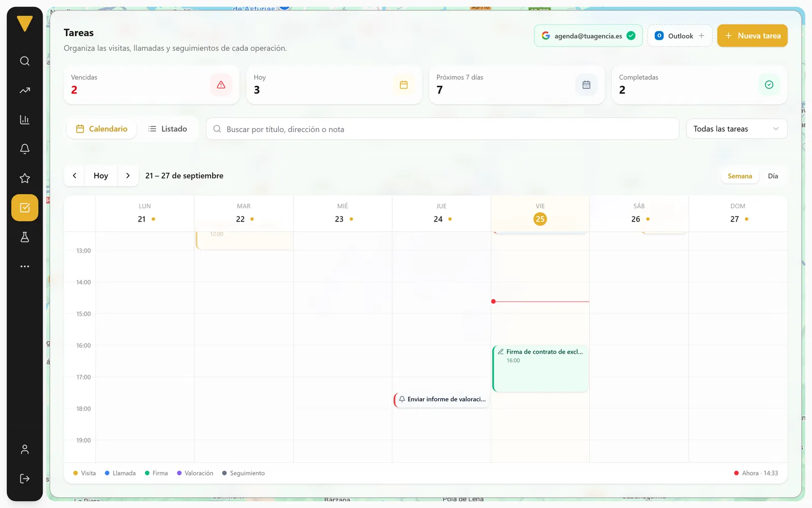This screenshot has height=508, width=812.
Task: Jump to today with Hoy button
Action: pos(101,176)
